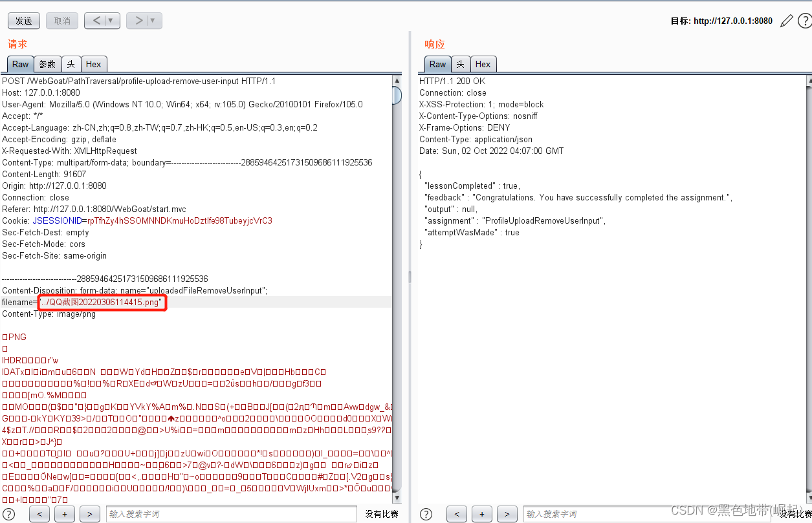Switch to the 参数 tab of the request
The height and width of the screenshot is (523, 812).
pos(47,64)
